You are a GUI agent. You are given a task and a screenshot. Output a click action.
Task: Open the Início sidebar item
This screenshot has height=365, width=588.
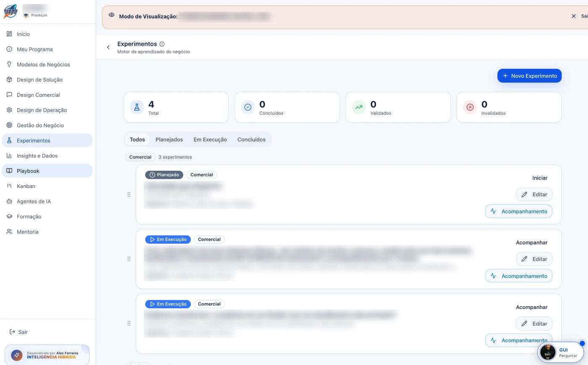pyautogui.click(x=47, y=34)
